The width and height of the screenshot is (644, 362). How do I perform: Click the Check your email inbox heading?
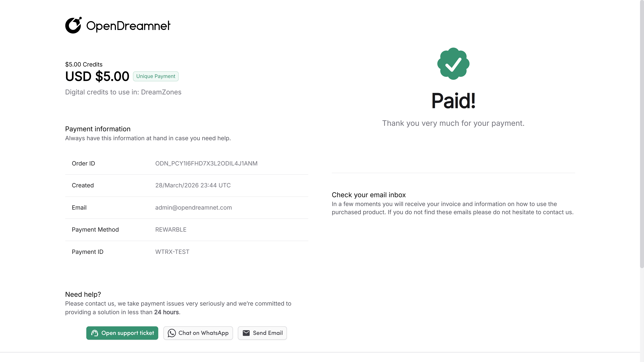369,195
